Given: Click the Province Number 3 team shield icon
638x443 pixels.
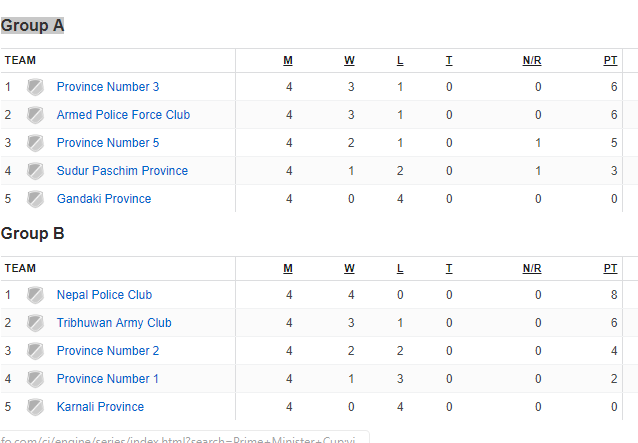Looking at the screenshot, I should pos(35,87).
